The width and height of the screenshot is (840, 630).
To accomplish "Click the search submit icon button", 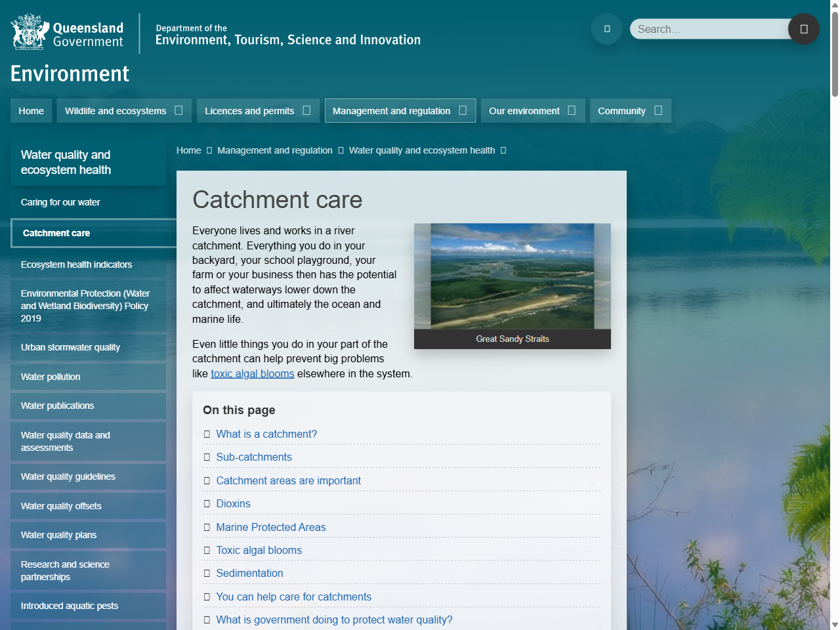I will tap(803, 29).
